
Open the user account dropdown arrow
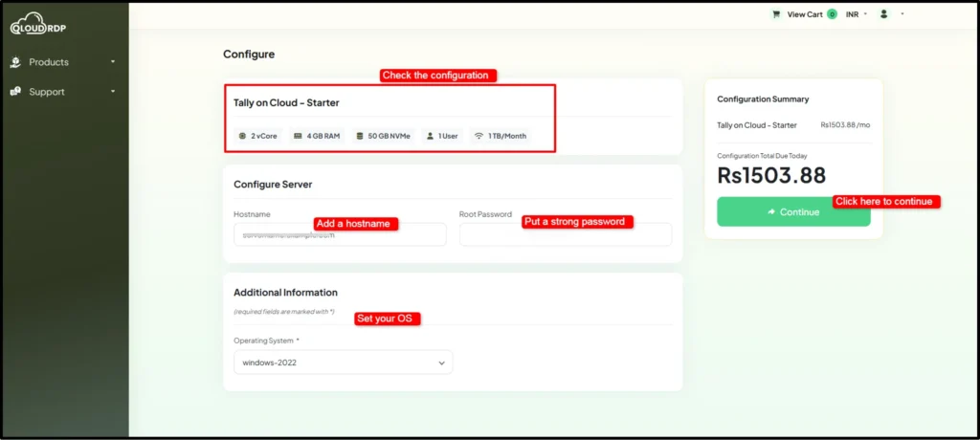tap(902, 13)
